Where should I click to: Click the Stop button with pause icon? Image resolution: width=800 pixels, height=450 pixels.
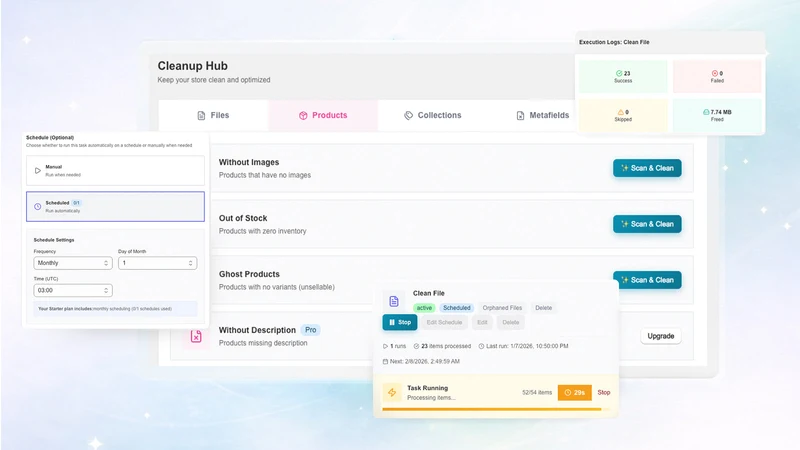pos(400,322)
